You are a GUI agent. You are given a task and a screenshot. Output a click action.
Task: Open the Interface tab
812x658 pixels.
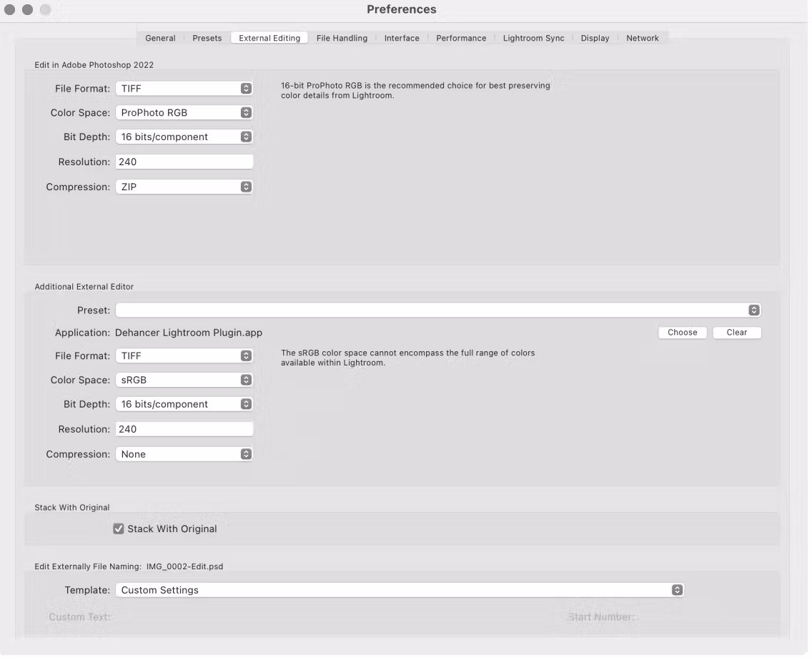click(402, 39)
